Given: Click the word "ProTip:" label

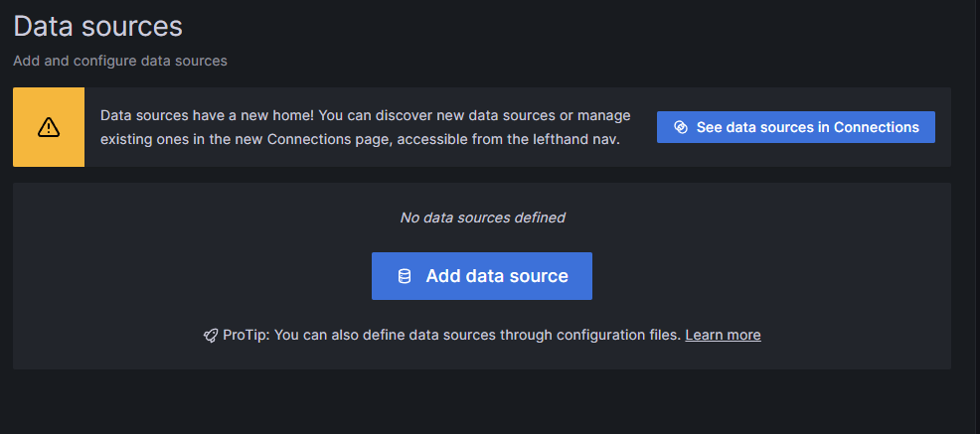Looking at the screenshot, I should [246, 336].
